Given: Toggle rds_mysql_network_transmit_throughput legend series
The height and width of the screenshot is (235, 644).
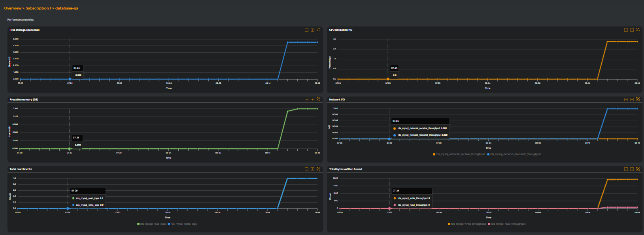Looking at the screenshot, I should [x=514, y=154].
